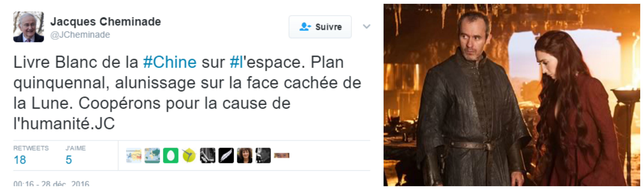The width and height of the screenshot is (644, 190).
Task: Open the #Chine hashtag link
Action: [170, 62]
